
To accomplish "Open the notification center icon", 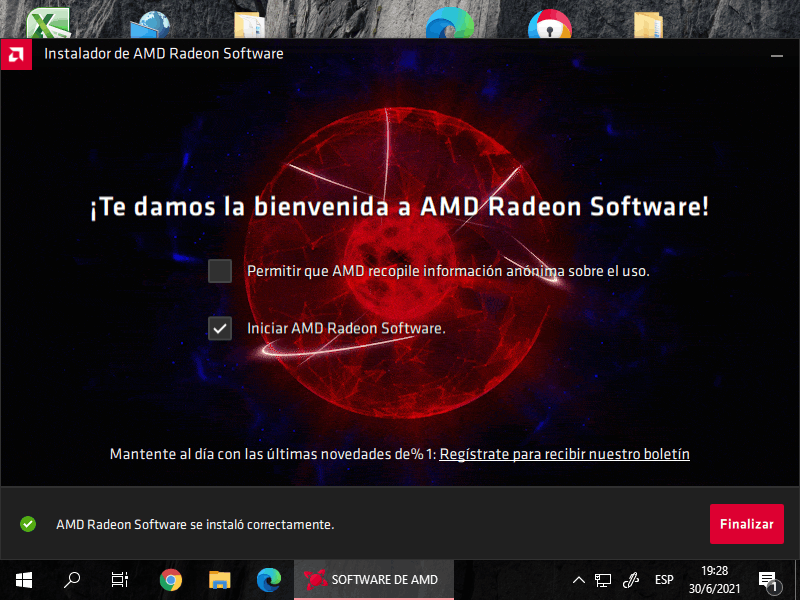I will pos(769,581).
